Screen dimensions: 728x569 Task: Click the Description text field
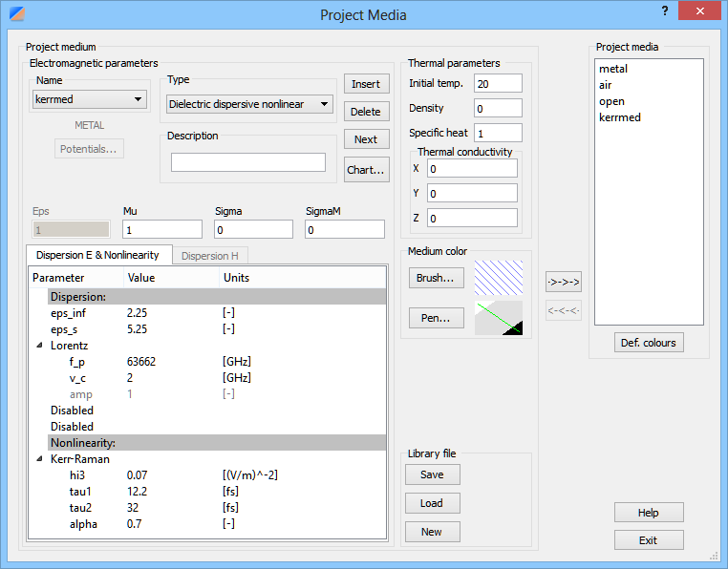tap(248, 162)
